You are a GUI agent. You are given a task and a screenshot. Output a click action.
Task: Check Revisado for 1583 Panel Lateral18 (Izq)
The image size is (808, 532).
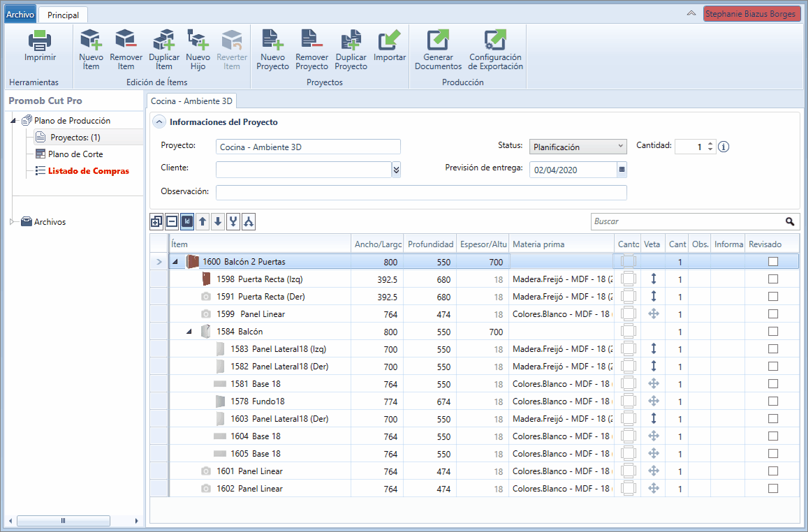(x=773, y=348)
